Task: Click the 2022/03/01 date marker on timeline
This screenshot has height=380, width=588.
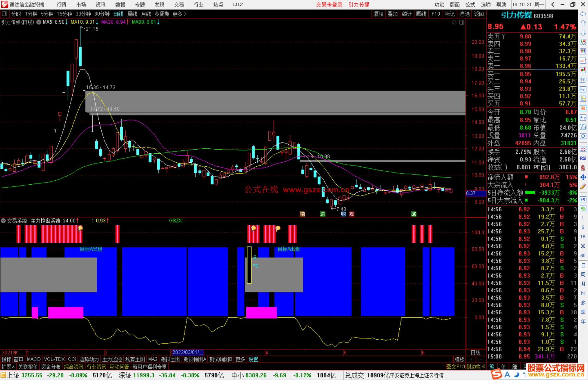Action: pyautogui.click(x=188, y=352)
